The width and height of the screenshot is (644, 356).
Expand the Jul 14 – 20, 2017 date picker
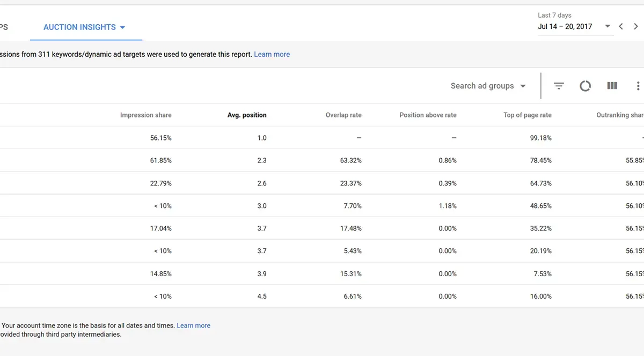pos(574,26)
